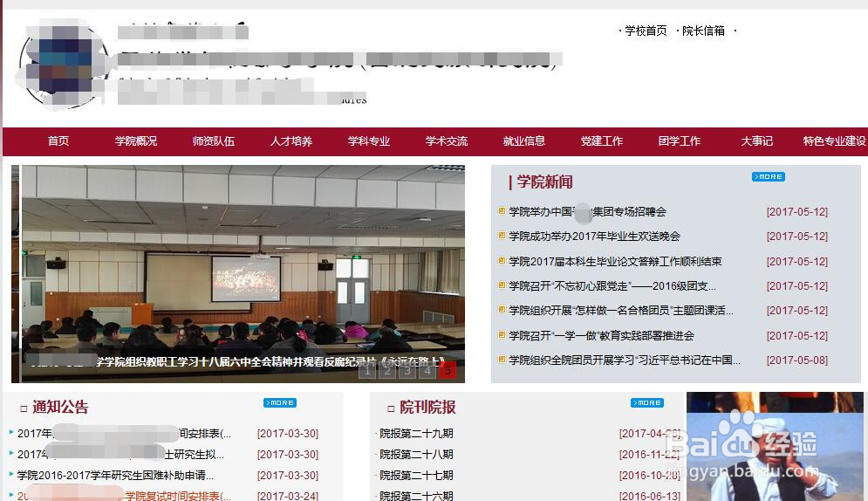
Task: Show slide 4 of the photo carousel
Action: (427, 370)
